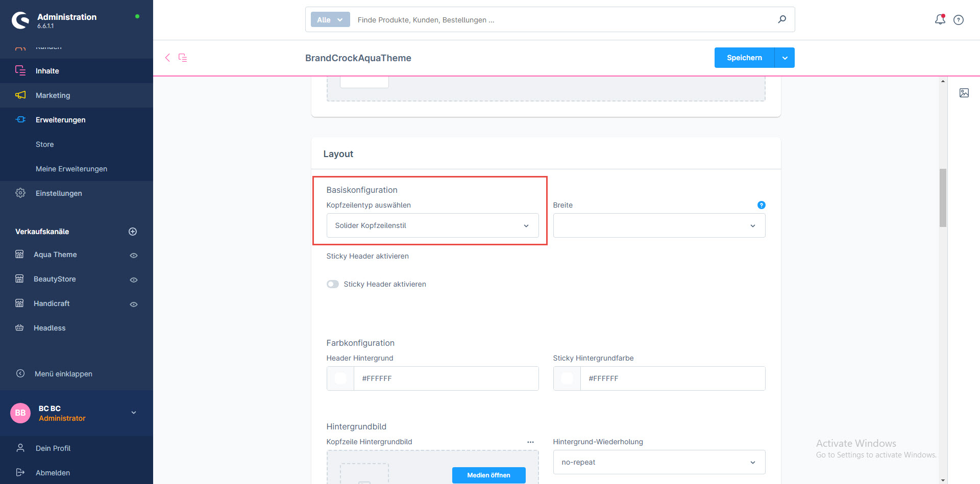Open the Kopfzeilentyp auswählen dropdown
Viewport: 980px width, 484px height.
click(432, 225)
